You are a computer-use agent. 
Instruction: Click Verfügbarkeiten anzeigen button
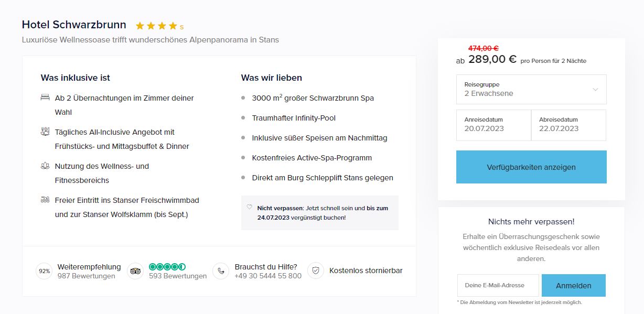pos(531,167)
